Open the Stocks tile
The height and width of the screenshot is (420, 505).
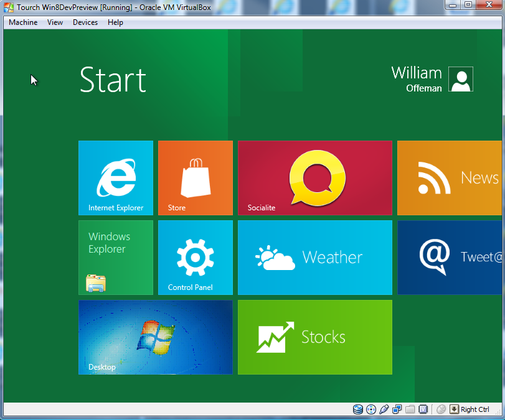pos(314,337)
